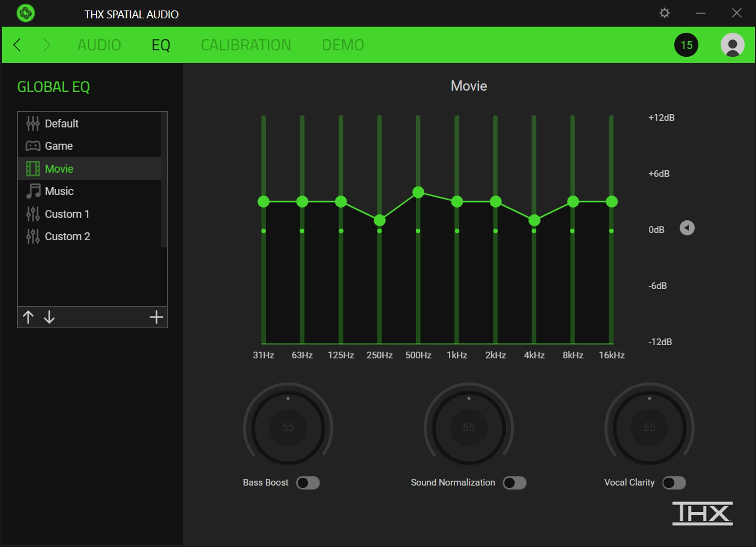
Task: Click the 2kHz slider handle
Action: (x=495, y=201)
